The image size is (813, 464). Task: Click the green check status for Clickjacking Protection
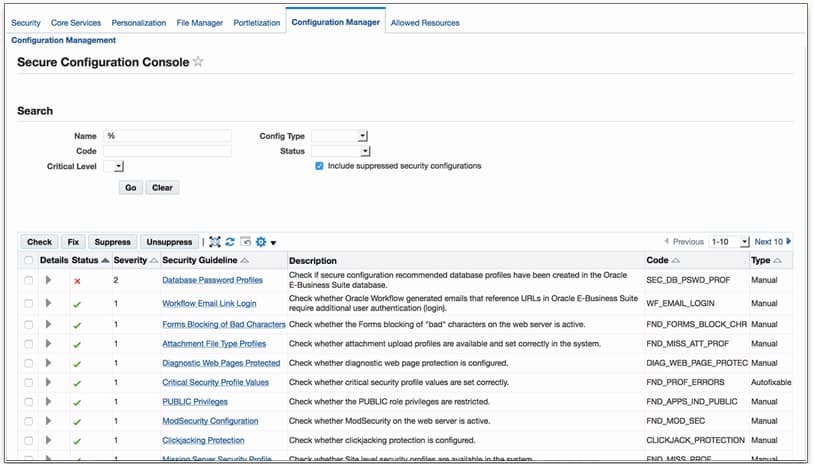[77, 441]
